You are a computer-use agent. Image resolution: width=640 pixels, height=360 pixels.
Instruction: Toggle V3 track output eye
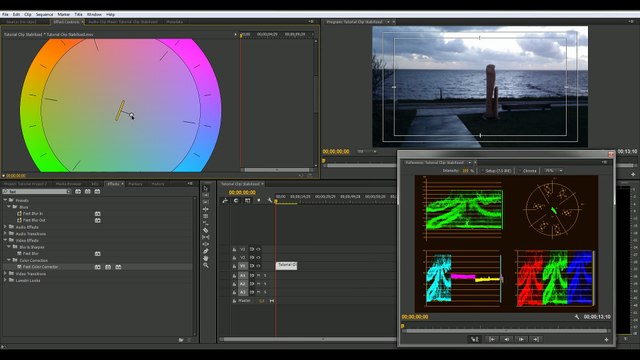click(258, 249)
